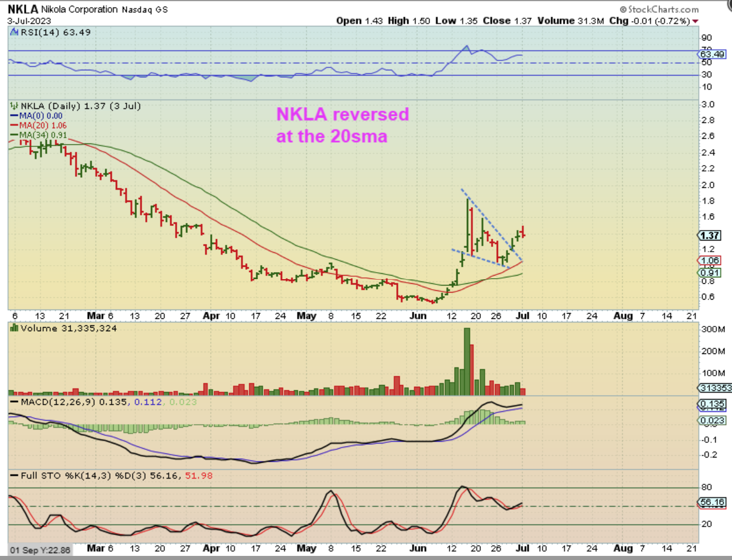Viewport: 732px width, 560px height.
Task: Click the Volume 31,335,324 legend label
Action: pyautogui.click(x=68, y=328)
